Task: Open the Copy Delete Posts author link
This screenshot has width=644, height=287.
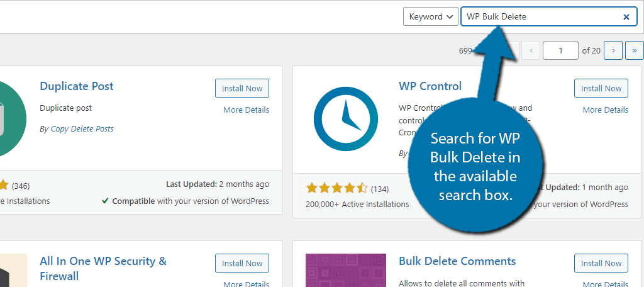Action: pyautogui.click(x=82, y=128)
